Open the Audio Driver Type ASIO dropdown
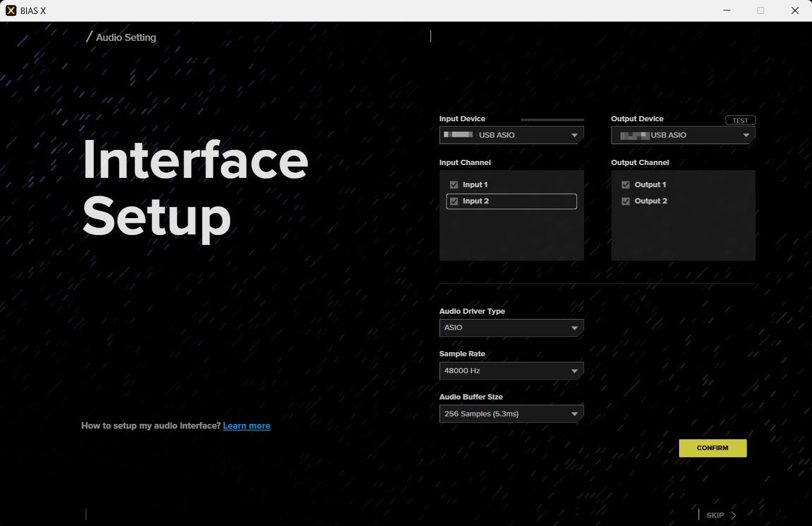 point(511,328)
